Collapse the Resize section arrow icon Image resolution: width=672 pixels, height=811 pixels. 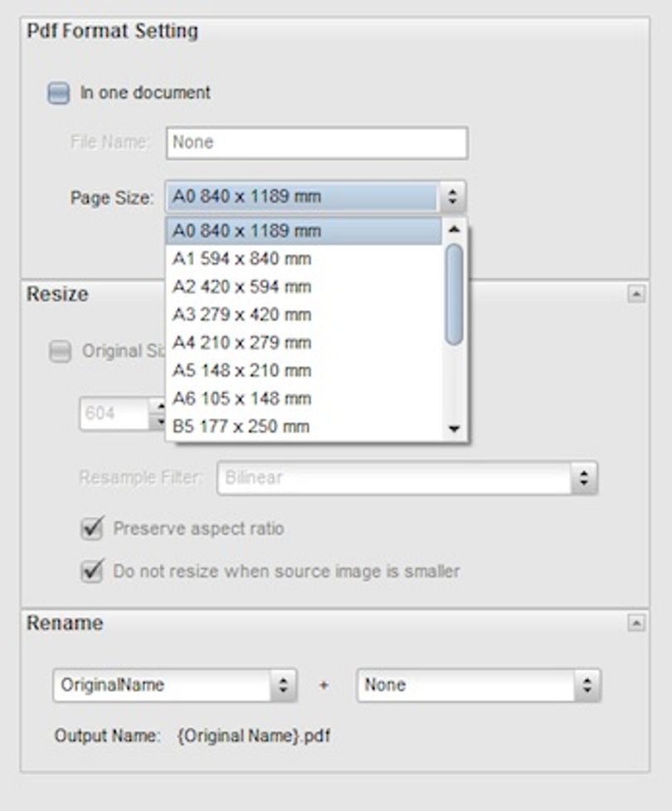point(635,295)
